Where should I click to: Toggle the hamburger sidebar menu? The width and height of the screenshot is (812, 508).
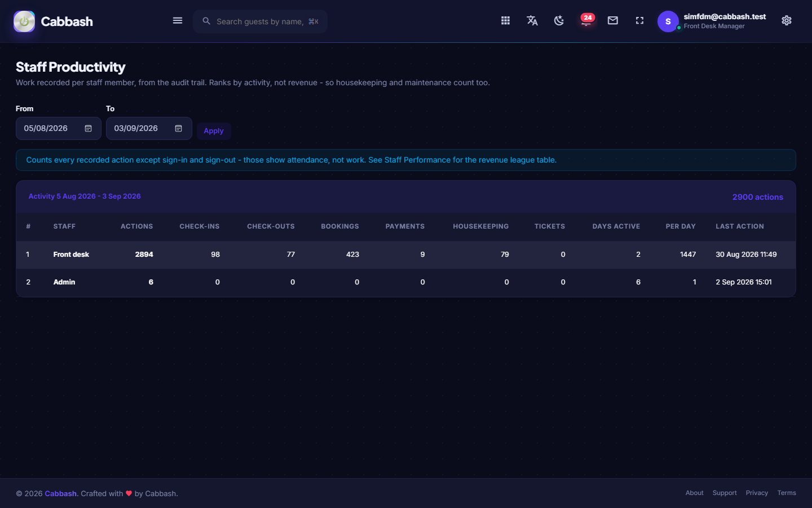point(178,21)
